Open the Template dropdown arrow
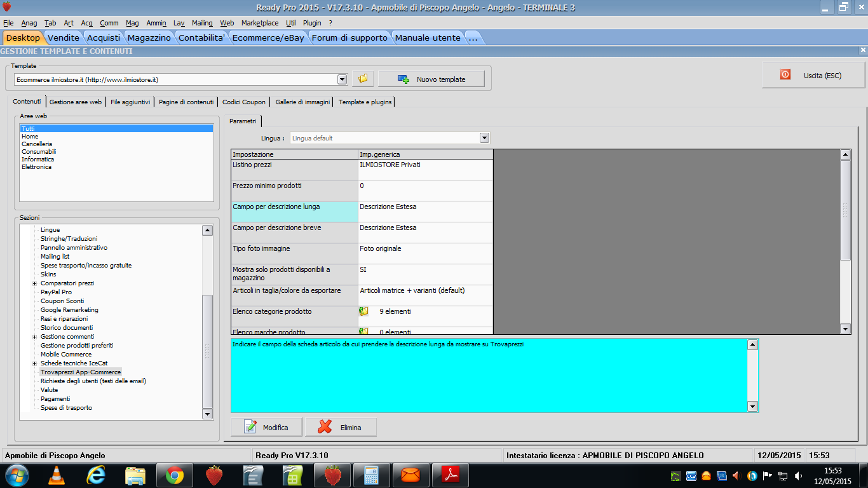 [x=342, y=79]
